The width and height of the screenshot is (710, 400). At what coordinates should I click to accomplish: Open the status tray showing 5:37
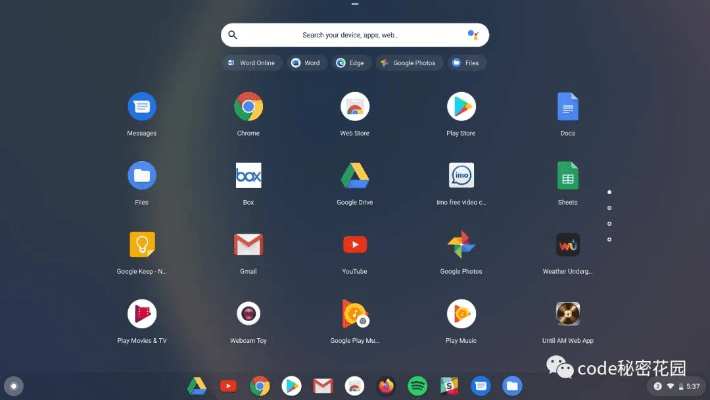(676, 386)
